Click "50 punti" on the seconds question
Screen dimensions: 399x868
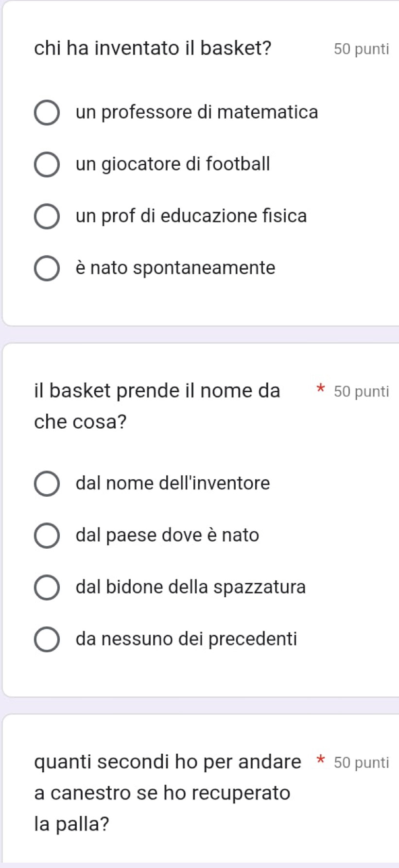(x=362, y=763)
